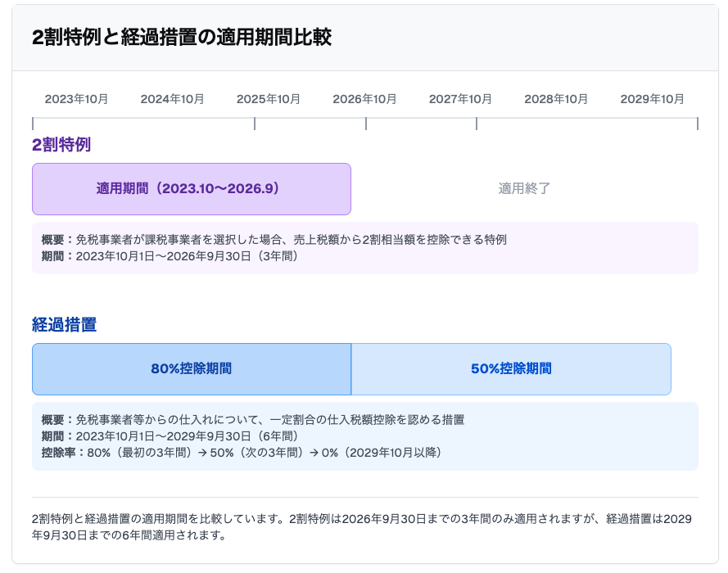Select the 適用終了 segment
Image resolution: width=728 pixels, height=573 pixels.
[524, 189]
